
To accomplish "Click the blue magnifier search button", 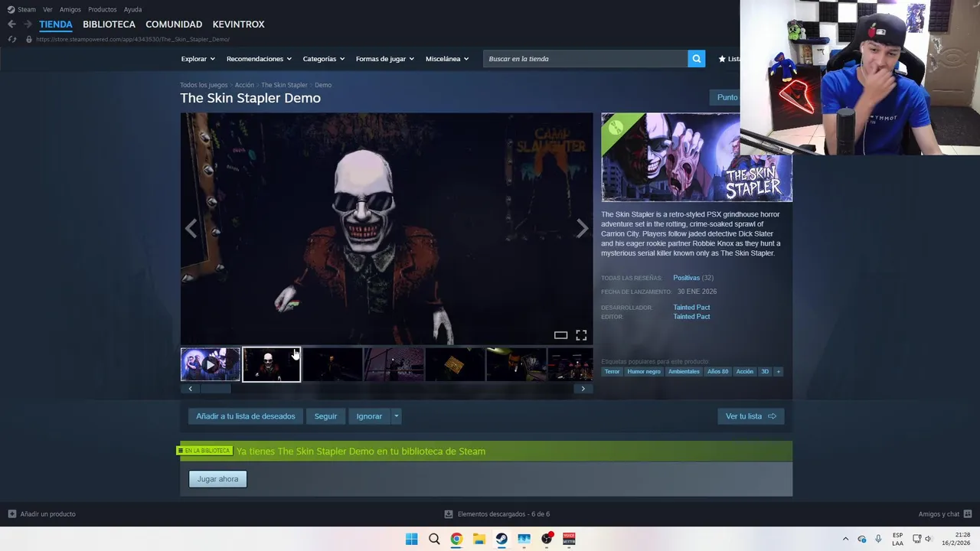I will coord(696,59).
